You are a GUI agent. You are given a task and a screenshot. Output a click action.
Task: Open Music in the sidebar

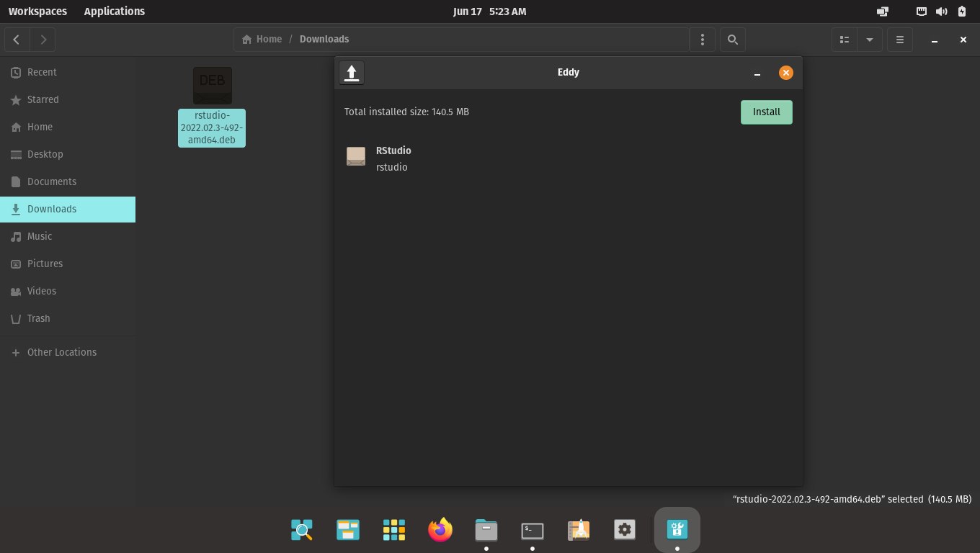pyautogui.click(x=68, y=236)
